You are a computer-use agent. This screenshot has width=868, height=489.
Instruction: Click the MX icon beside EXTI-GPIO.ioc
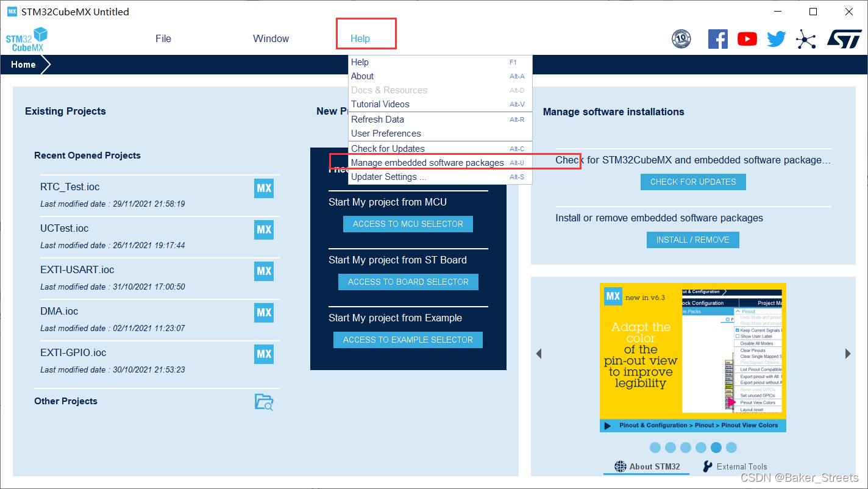(264, 354)
